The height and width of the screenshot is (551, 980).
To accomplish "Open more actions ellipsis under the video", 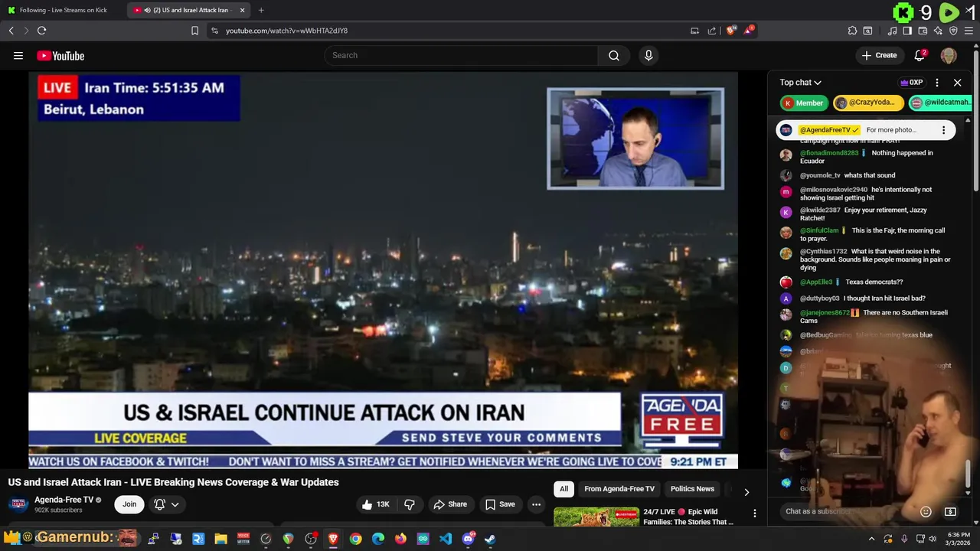I will [x=536, y=504].
